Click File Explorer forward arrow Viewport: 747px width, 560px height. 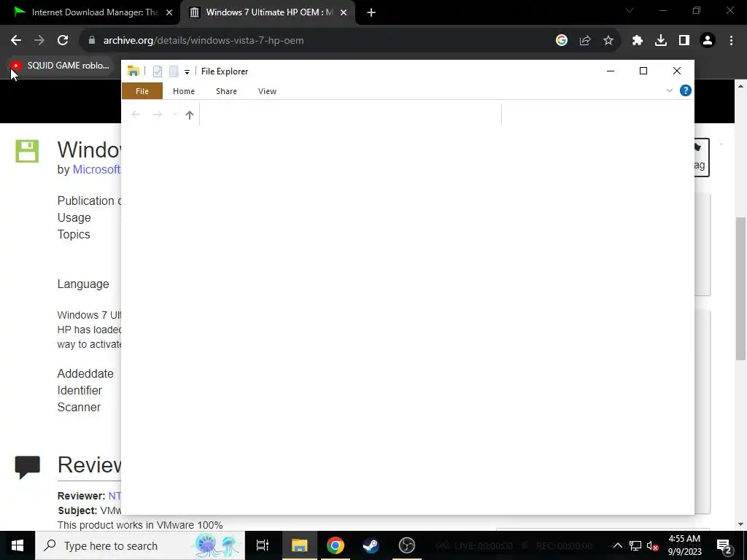pos(158,114)
